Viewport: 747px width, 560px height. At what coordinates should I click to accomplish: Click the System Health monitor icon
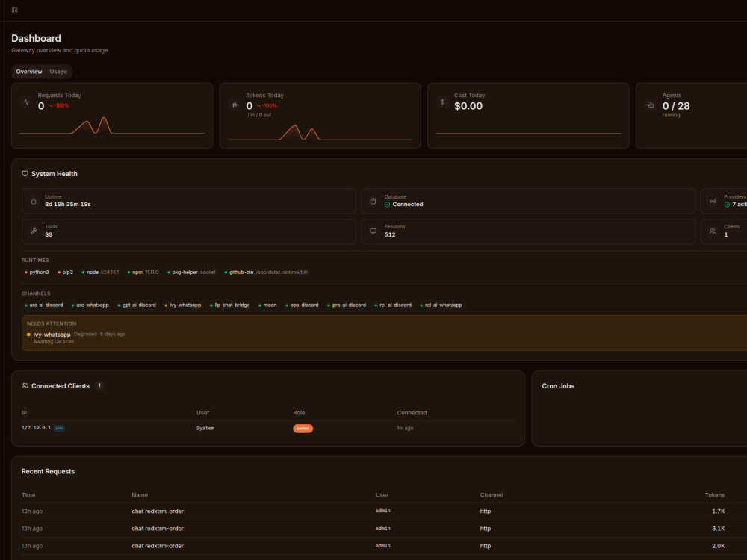coord(25,174)
